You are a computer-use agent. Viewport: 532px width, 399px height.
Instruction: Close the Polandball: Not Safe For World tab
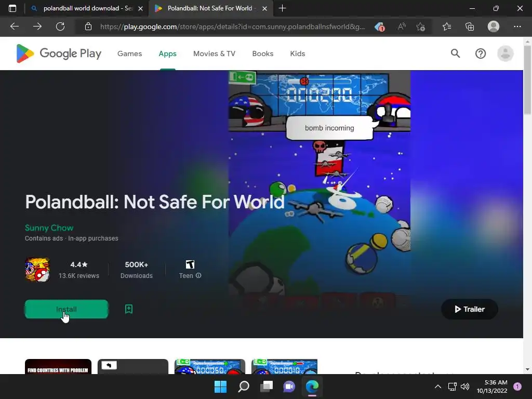click(264, 8)
